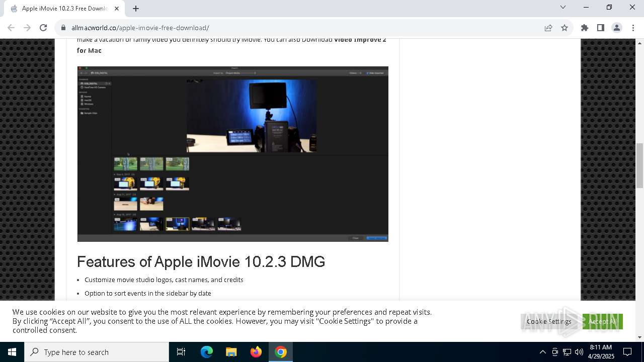This screenshot has height=362, width=644.
Task: Open the Video Improve 2 for Mac link
Action: click(231, 45)
